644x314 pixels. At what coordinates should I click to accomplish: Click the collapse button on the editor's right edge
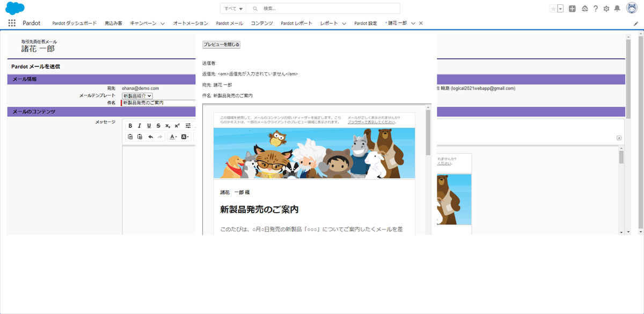pyautogui.click(x=619, y=138)
